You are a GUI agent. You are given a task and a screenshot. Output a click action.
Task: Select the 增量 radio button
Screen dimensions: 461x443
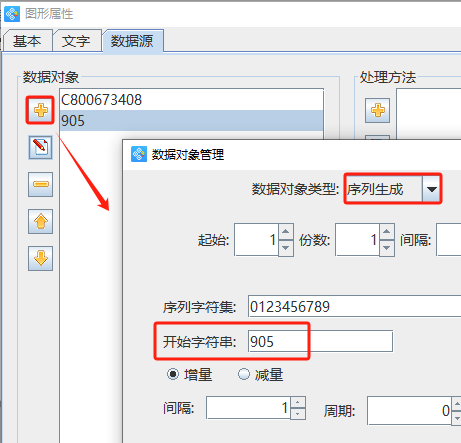point(173,374)
